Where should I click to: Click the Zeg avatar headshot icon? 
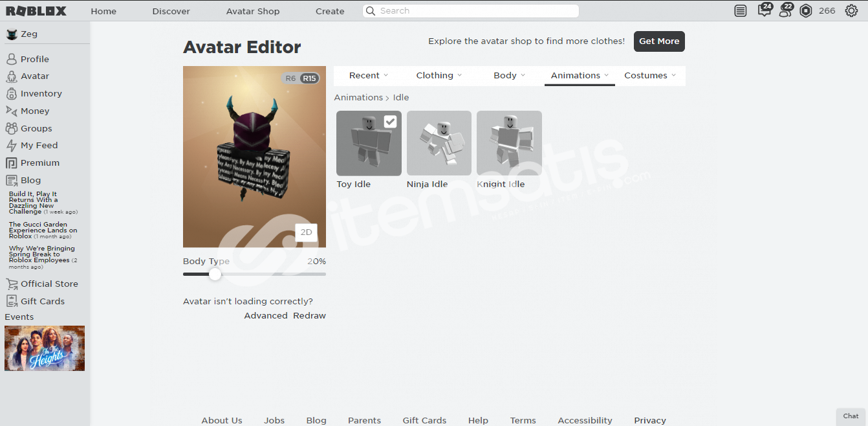(x=12, y=34)
